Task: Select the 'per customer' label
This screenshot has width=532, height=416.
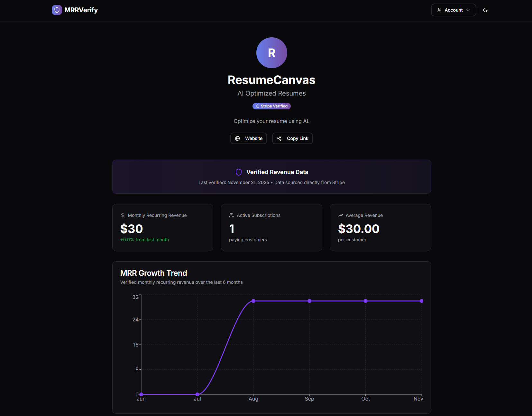Action: point(352,240)
